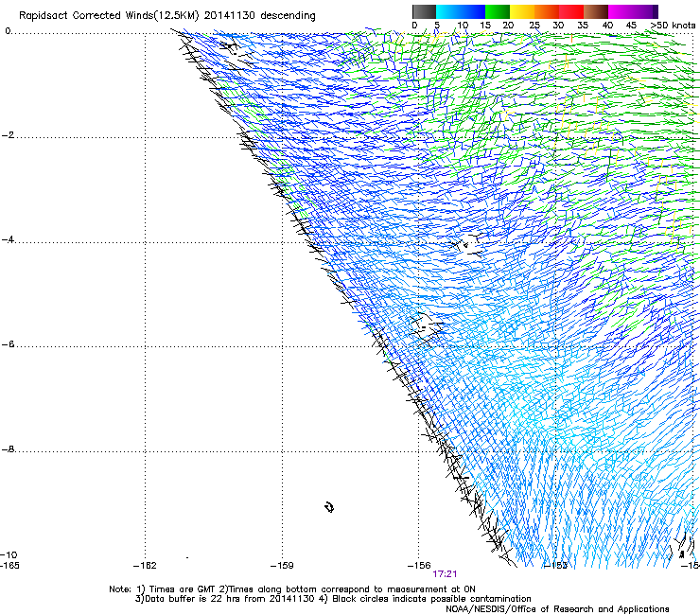
Task: Click the '-4' latitude axis label
Action: (x=9, y=239)
